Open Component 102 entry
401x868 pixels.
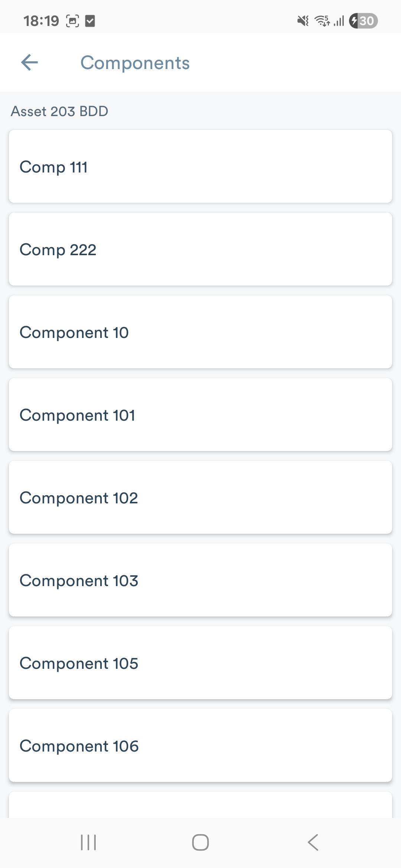pyautogui.click(x=200, y=497)
